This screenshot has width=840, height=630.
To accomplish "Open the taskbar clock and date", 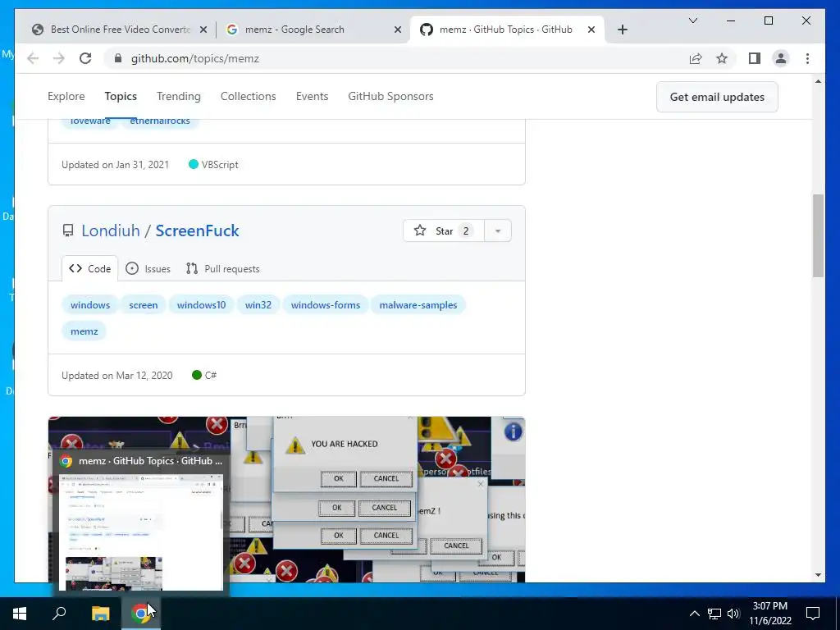I will coord(770,614).
